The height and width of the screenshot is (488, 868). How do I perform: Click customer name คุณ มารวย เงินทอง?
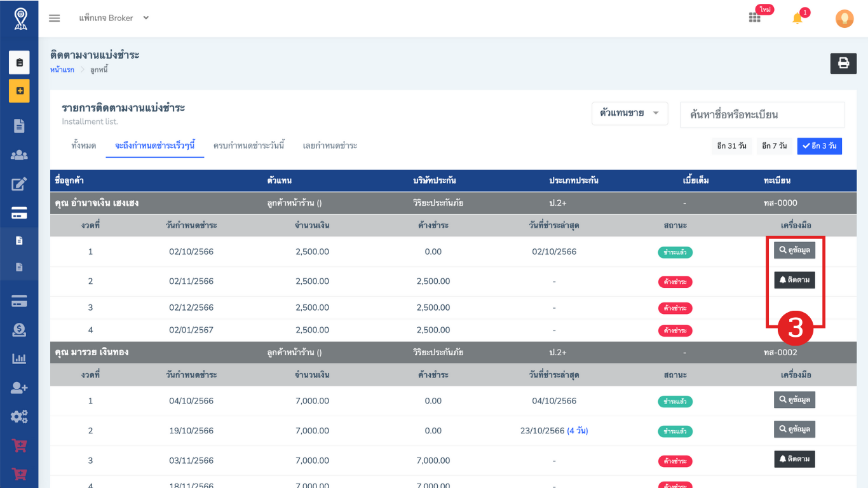tap(92, 352)
